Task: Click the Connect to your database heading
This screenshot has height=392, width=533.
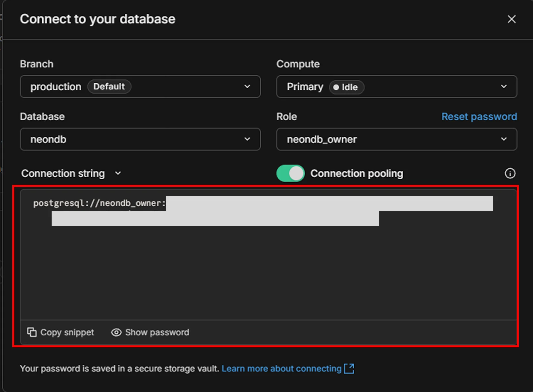Action: click(98, 19)
